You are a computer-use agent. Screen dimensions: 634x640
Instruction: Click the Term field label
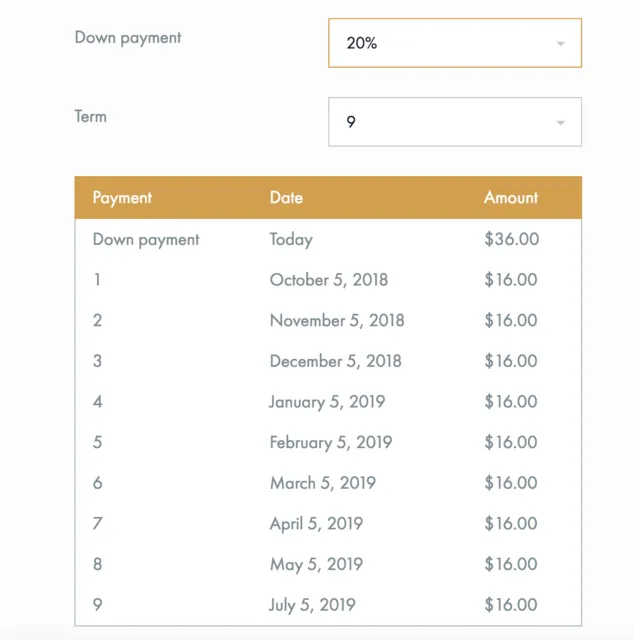point(91,117)
